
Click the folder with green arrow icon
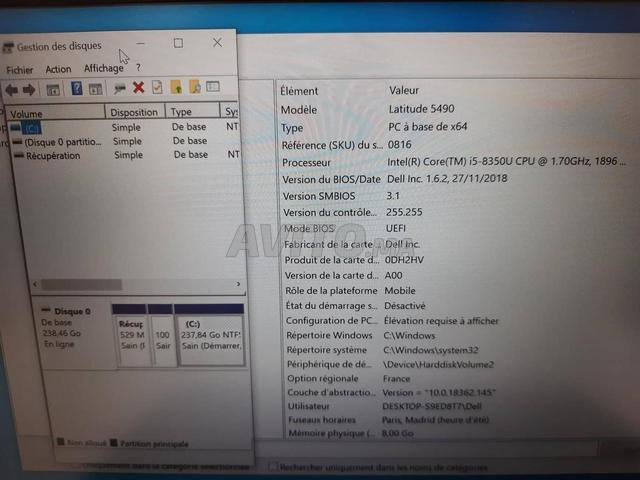point(176,87)
